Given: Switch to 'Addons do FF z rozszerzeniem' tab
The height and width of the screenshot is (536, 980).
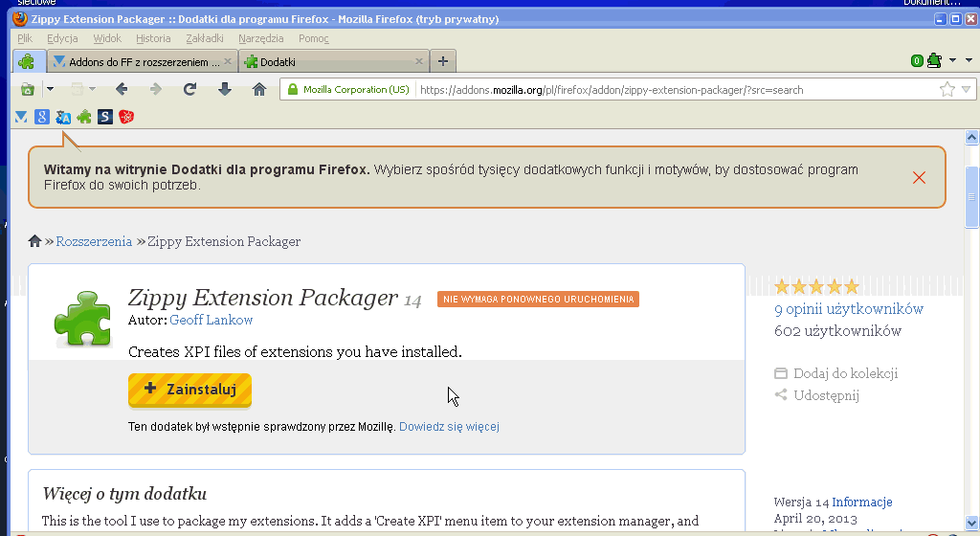Looking at the screenshot, I should pyautogui.click(x=143, y=62).
